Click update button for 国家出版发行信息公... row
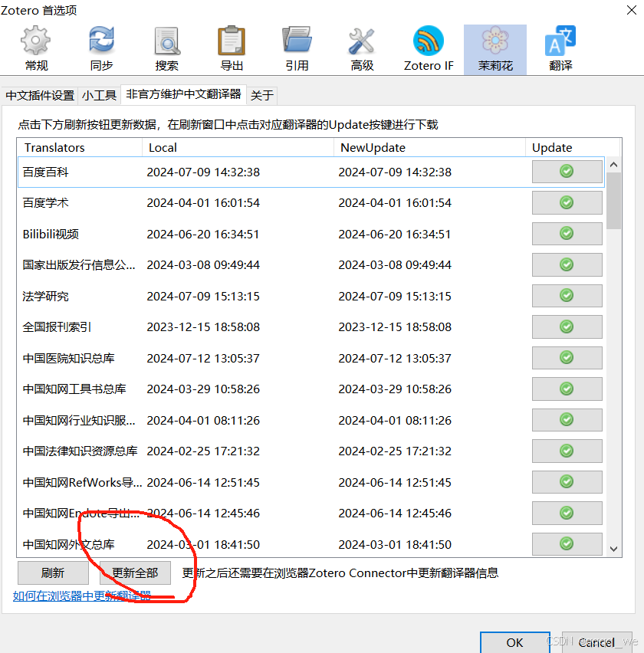The height and width of the screenshot is (653, 644). coord(567,265)
